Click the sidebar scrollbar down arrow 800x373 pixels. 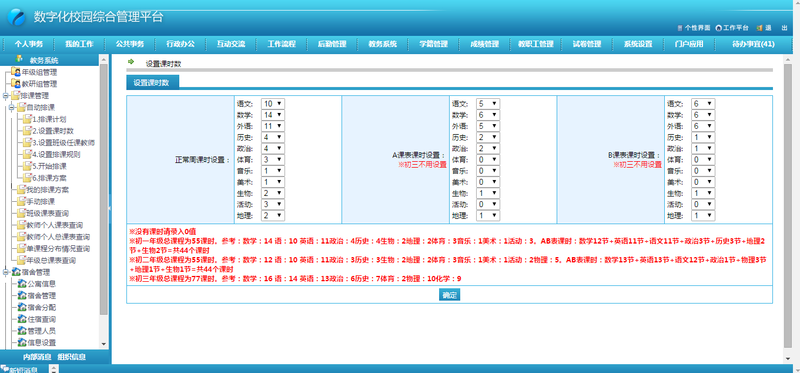(104, 344)
